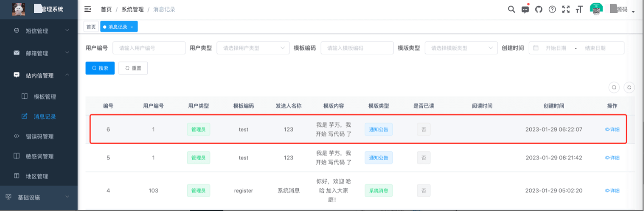Expand the 短信管理 menu
Image resolution: width=644 pixels, height=211 pixels.
[67, 31]
